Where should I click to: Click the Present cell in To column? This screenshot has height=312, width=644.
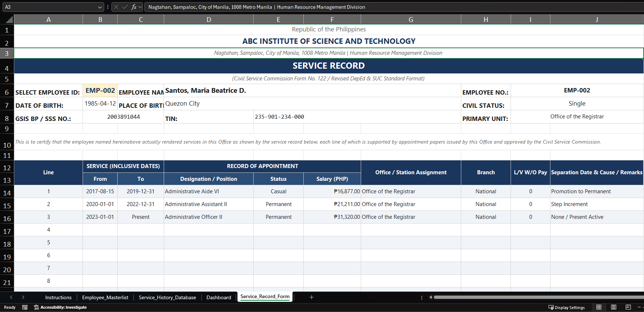point(141,217)
